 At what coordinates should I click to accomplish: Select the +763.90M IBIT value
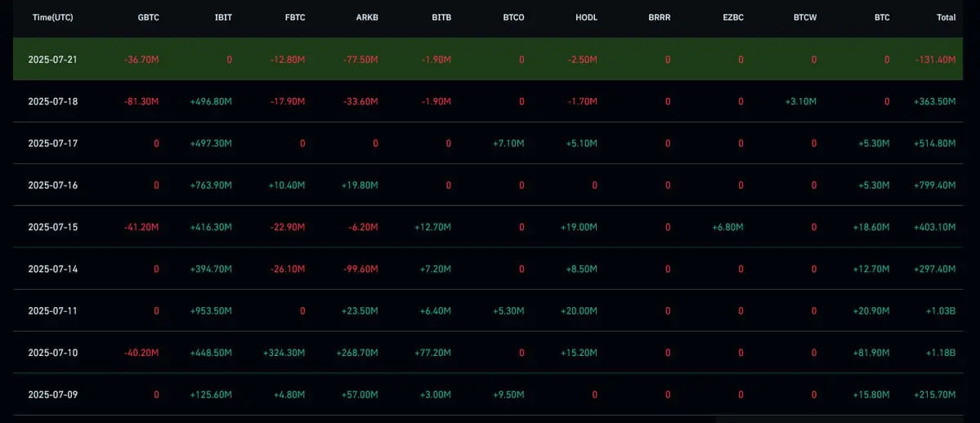click(x=211, y=185)
